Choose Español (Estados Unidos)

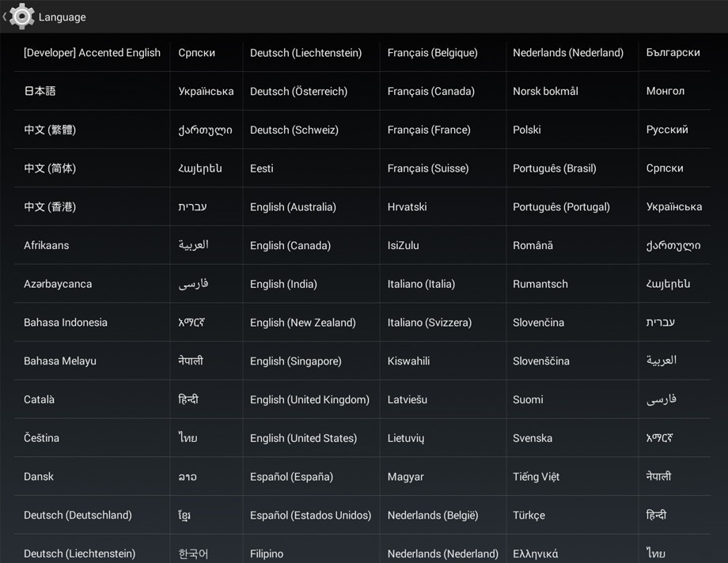pos(310,515)
